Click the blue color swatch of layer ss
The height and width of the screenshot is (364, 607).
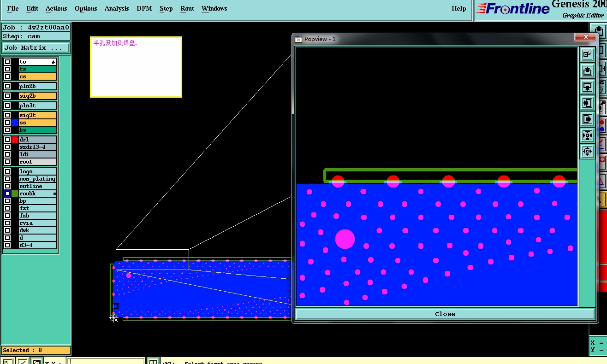[15, 123]
